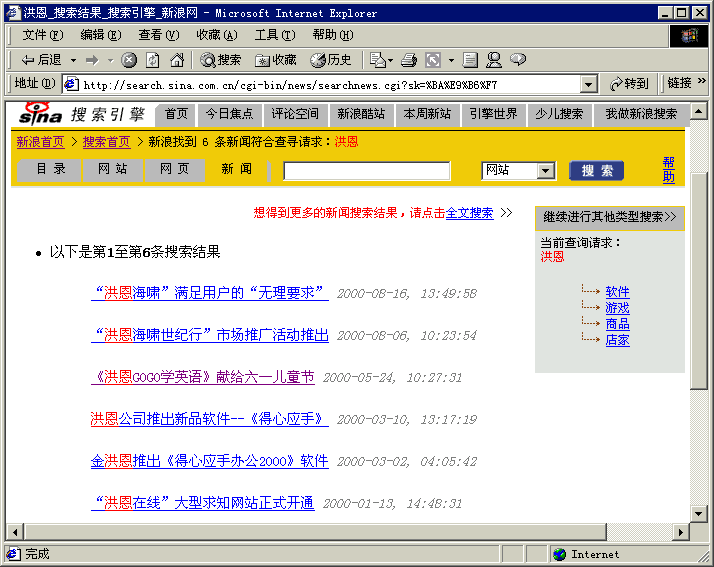Click the 帮助 help link
This screenshot has width=714, height=567.
[668, 169]
